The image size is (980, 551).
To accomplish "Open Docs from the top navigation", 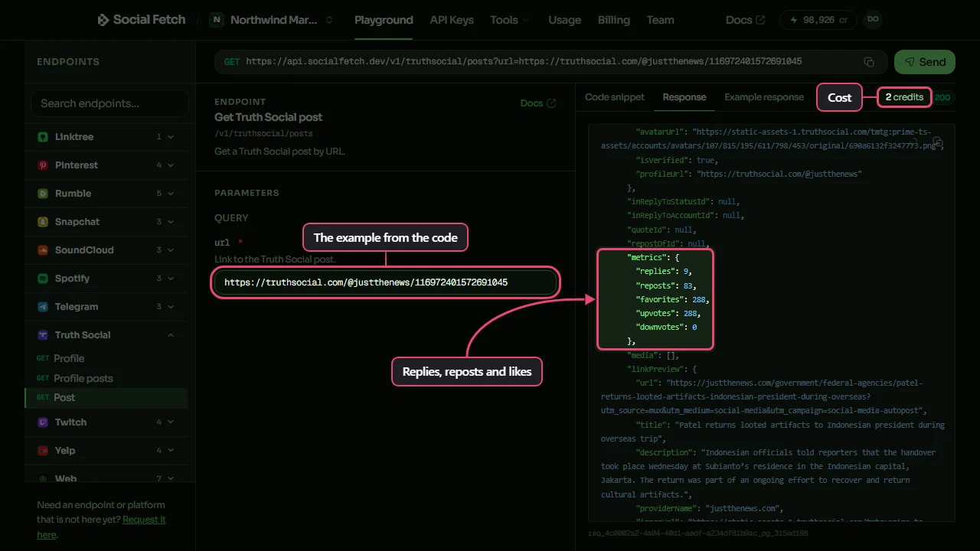I will [x=745, y=20].
